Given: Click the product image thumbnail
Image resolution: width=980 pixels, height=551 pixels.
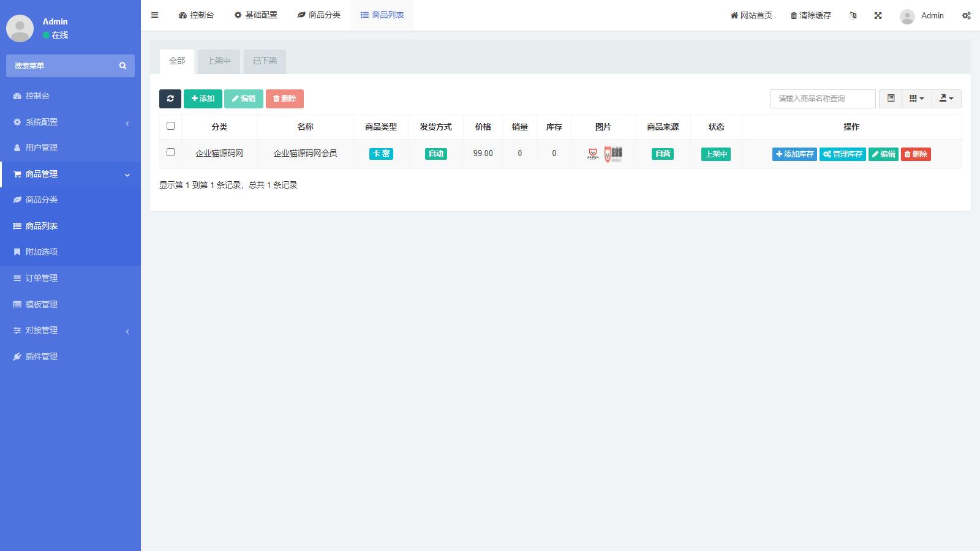Looking at the screenshot, I should (x=604, y=154).
